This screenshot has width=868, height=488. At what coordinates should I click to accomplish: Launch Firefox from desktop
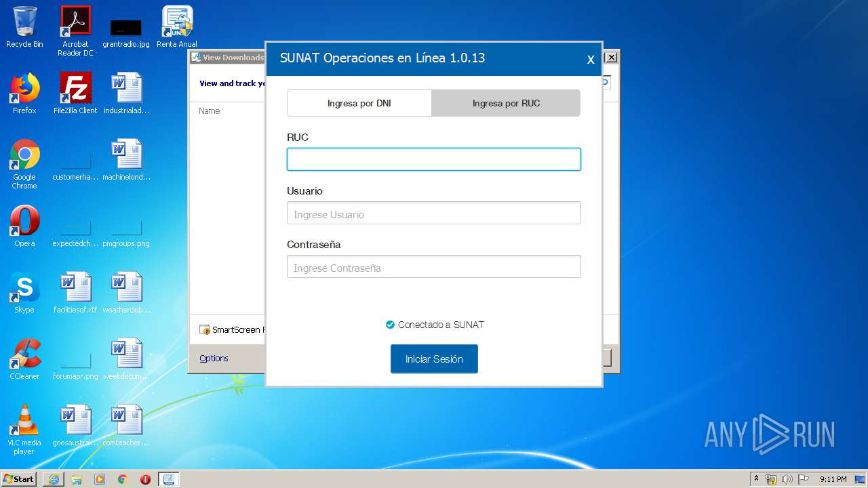tap(24, 94)
